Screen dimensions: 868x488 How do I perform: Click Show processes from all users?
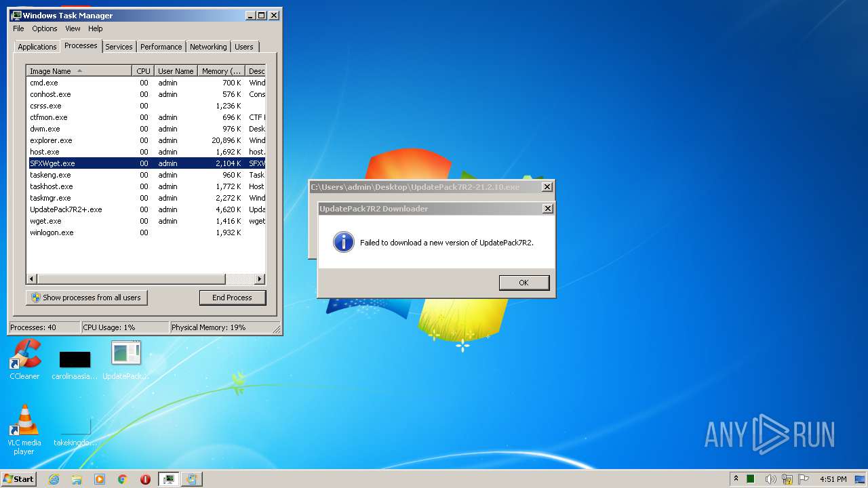point(86,298)
